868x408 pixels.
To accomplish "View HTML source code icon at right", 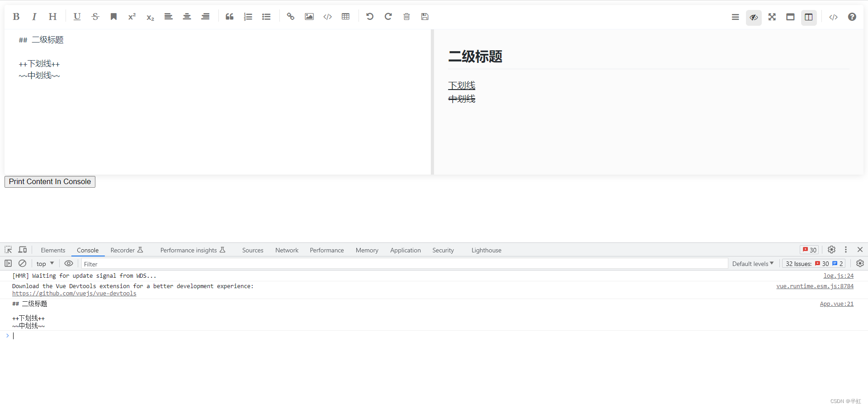I will [x=833, y=17].
